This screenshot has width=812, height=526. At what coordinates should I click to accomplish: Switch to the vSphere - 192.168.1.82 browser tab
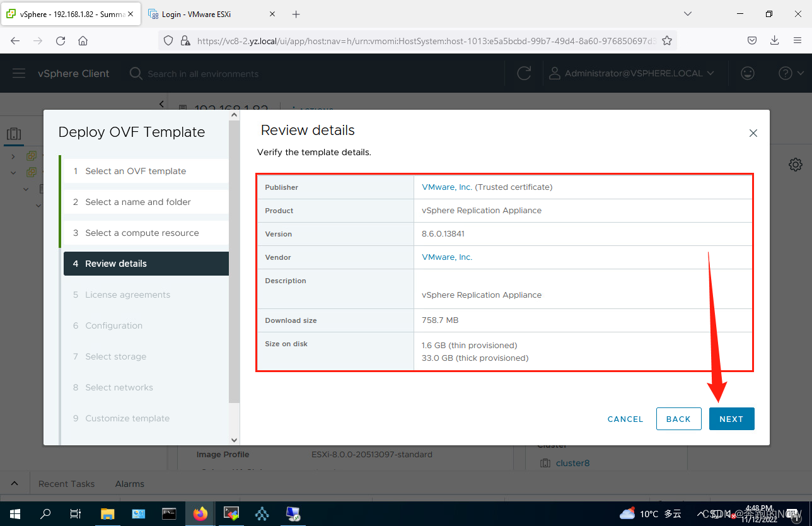[x=70, y=14]
